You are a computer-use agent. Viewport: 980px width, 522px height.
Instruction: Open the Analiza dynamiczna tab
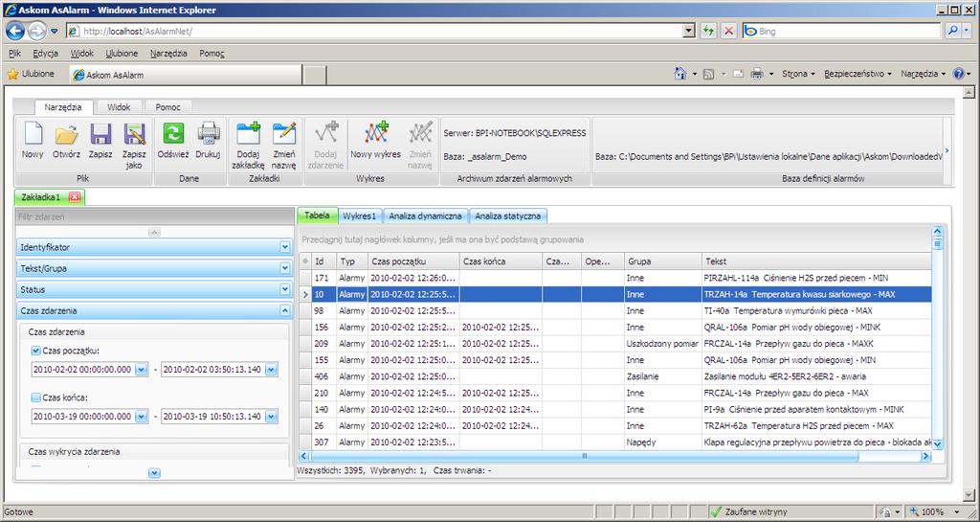click(x=425, y=216)
